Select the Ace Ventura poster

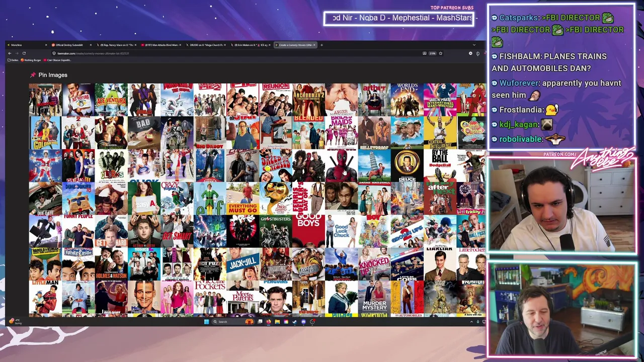[x=78, y=100]
